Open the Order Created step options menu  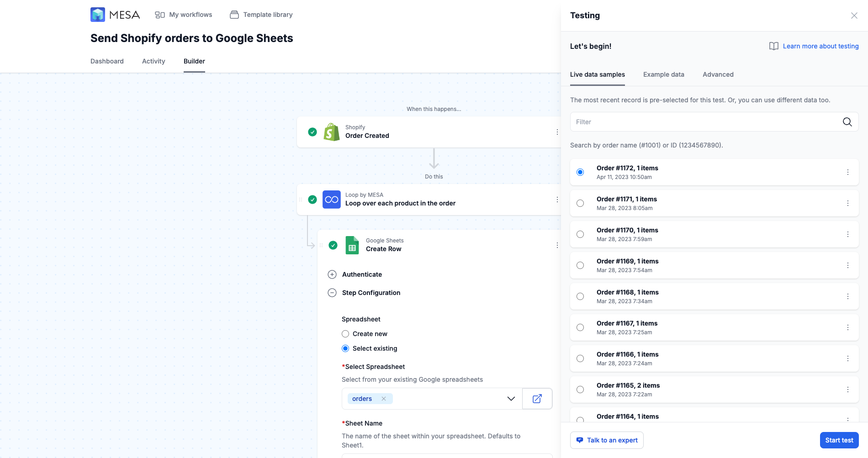pyautogui.click(x=557, y=132)
